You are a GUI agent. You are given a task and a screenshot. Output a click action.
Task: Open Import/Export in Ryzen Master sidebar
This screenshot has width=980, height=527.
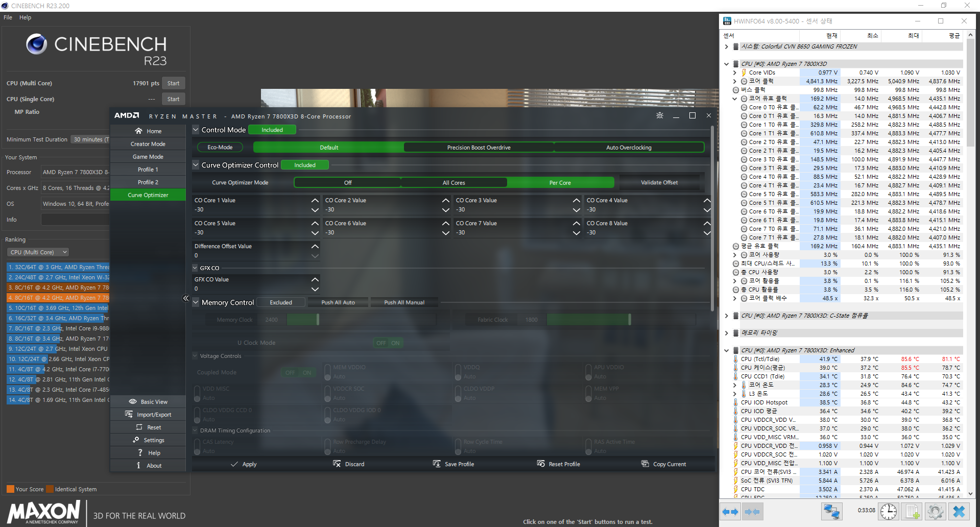coord(148,415)
